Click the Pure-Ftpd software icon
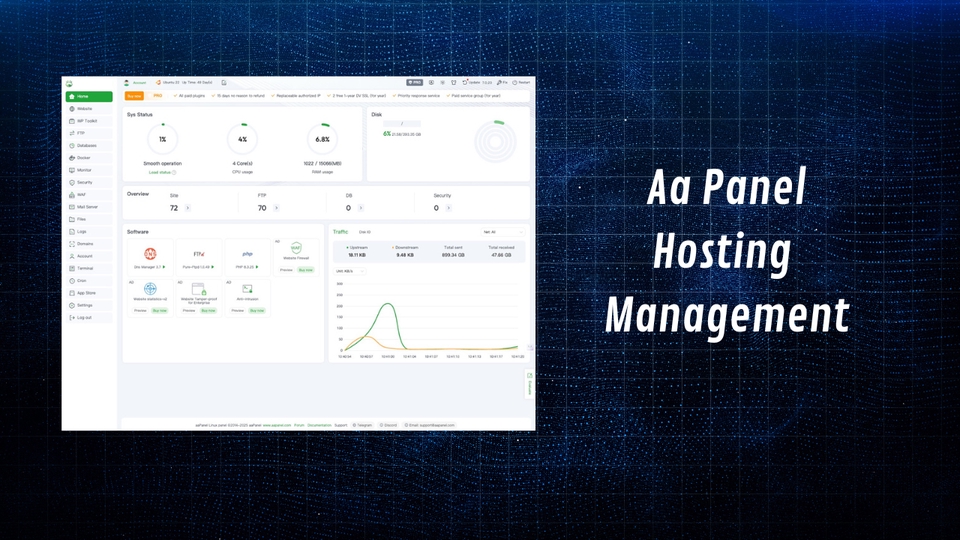Image resolution: width=960 pixels, height=540 pixels. pos(198,254)
